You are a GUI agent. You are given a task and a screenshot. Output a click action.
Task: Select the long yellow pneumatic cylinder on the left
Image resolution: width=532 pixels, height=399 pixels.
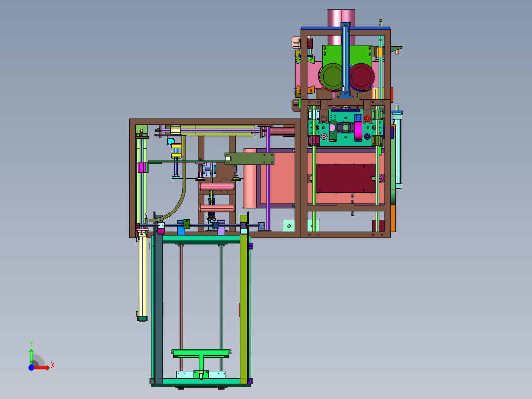click(x=143, y=276)
